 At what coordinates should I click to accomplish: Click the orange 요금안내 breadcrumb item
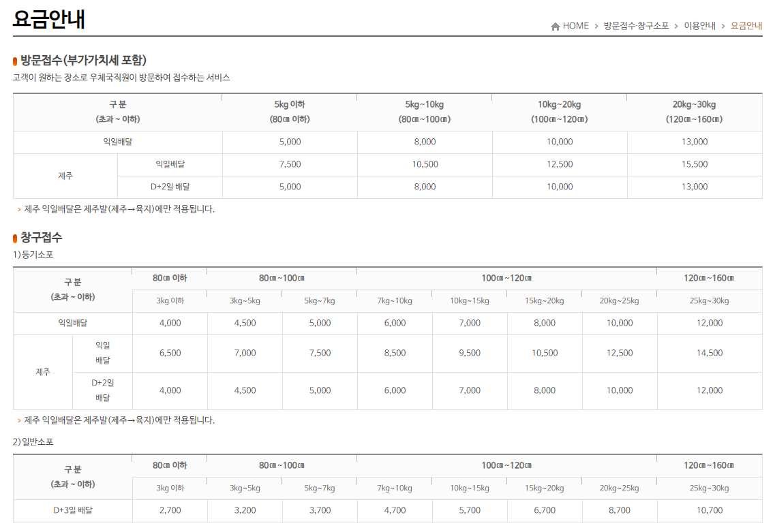pos(746,26)
